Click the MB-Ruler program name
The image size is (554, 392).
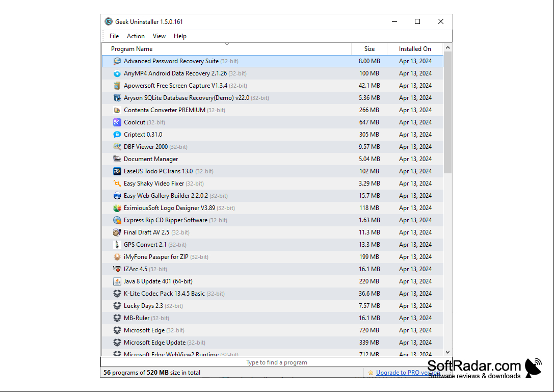[137, 318]
